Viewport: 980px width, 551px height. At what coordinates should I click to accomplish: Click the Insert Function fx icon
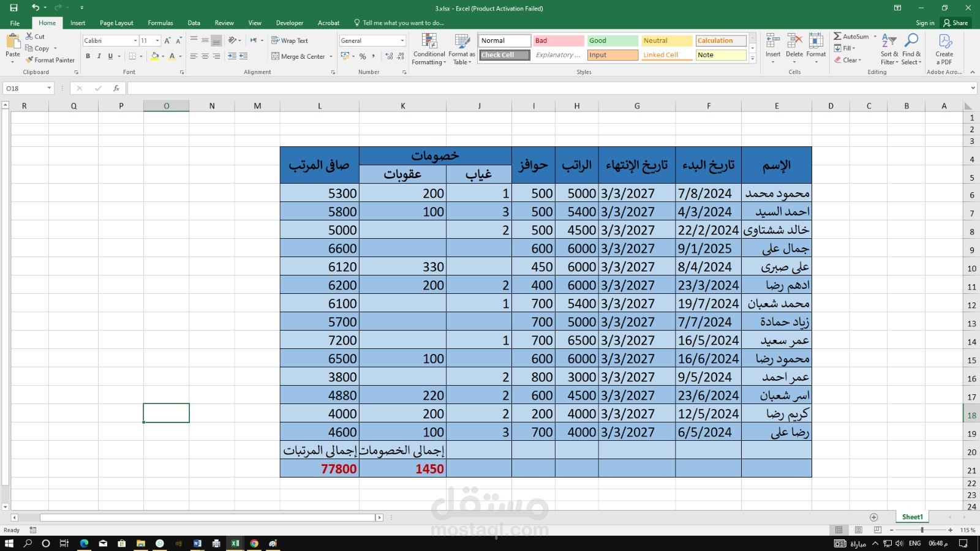click(116, 88)
